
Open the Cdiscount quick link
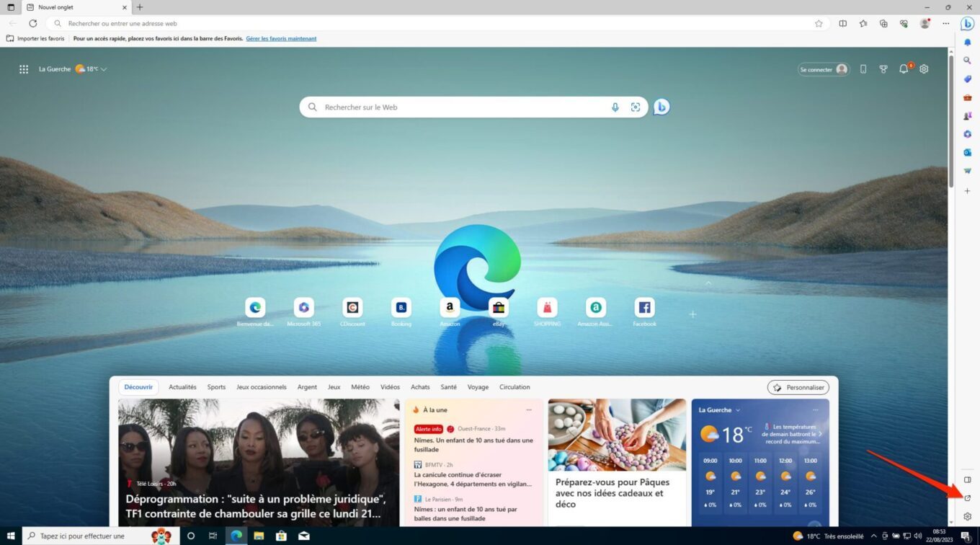[352, 312]
